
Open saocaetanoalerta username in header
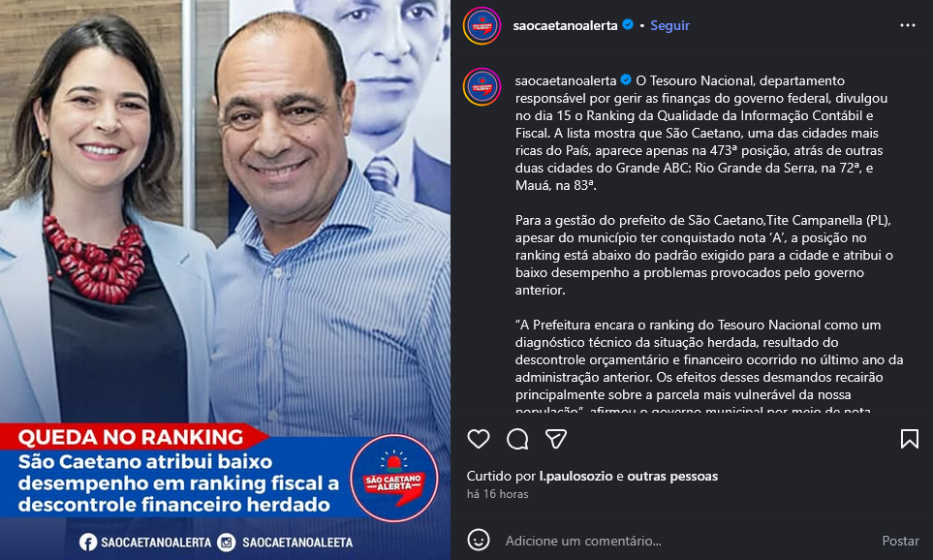565,25
